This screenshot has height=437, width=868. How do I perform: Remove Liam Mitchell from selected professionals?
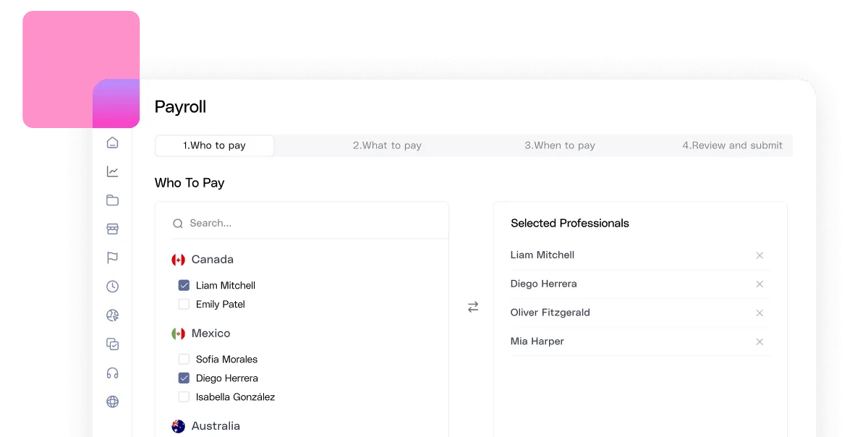[759, 255]
